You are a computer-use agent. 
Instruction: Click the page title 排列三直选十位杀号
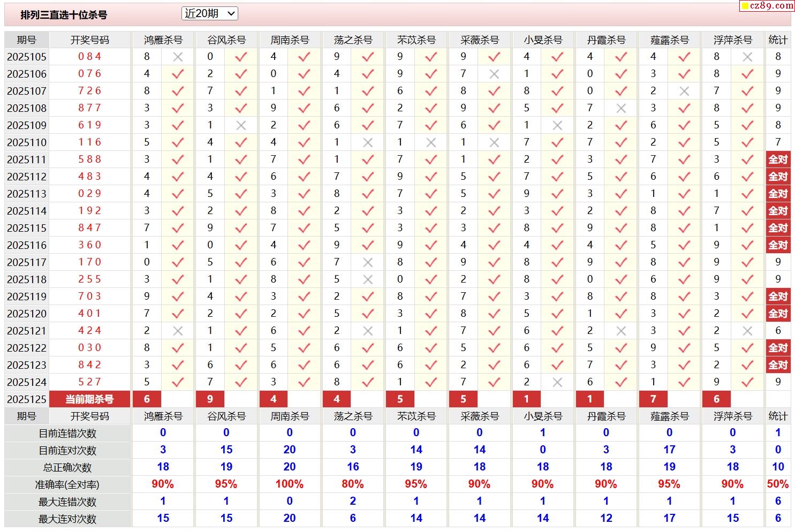(64, 15)
